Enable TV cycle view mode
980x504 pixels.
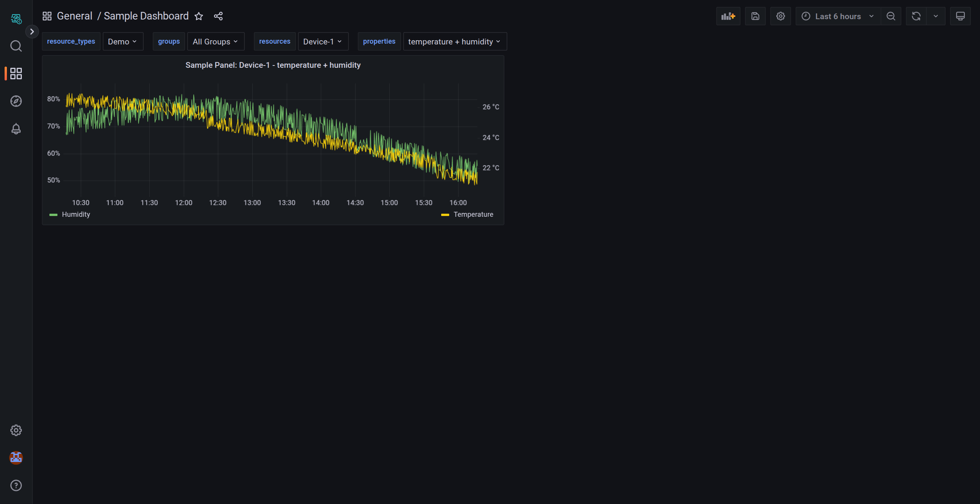tap(960, 16)
